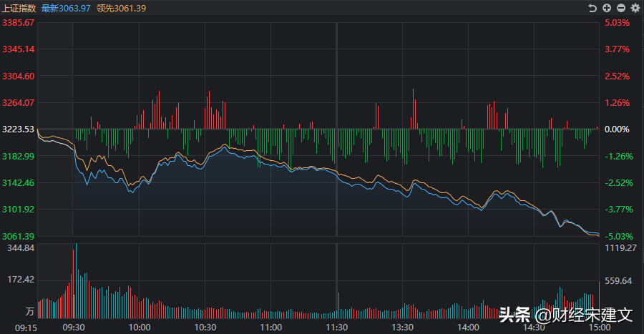Click the 领先 3061.39 leading value label

pyautogui.click(x=120, y=8)
